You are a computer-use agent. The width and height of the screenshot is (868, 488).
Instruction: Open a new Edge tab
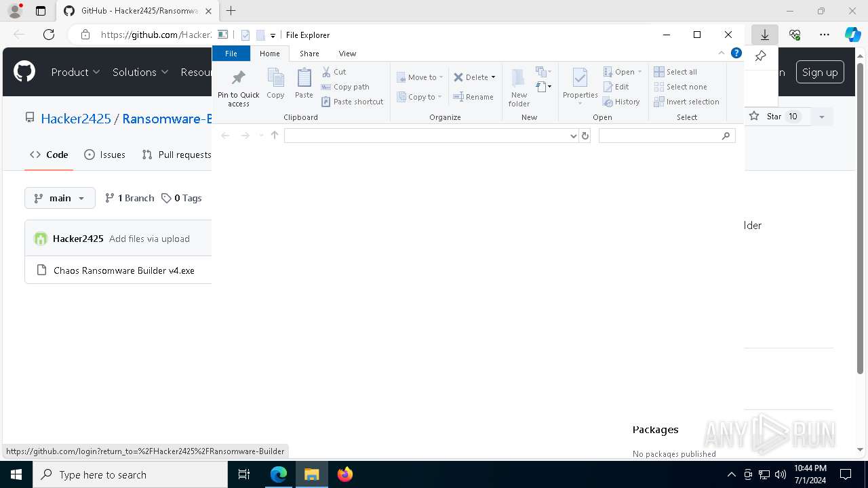click(x=231, y=11)
